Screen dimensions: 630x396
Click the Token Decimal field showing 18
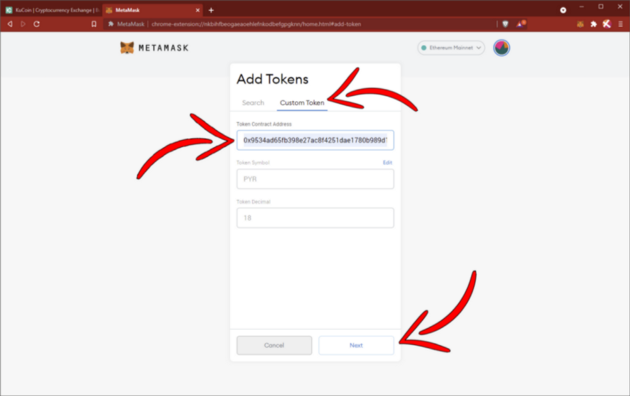pyautogui.click(x=315, y=218)
